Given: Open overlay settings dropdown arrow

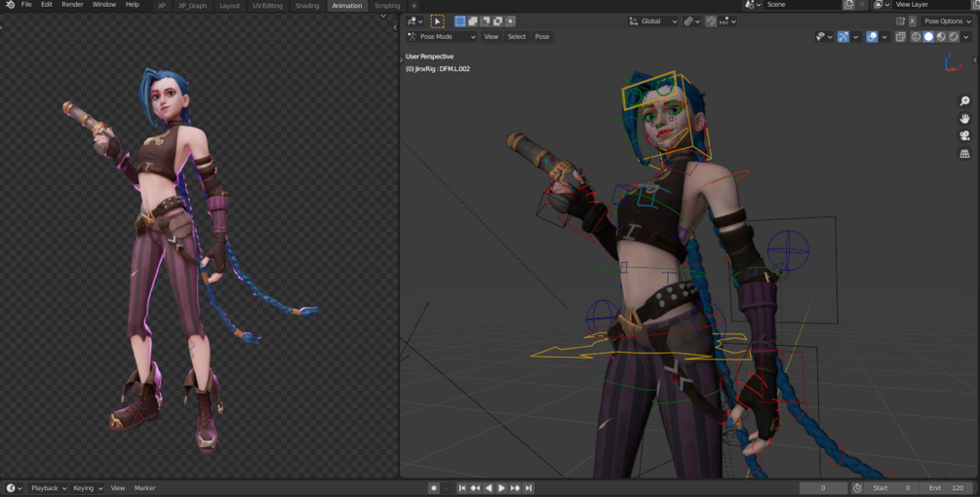Looking at the screenshot, I should [884, 37].
